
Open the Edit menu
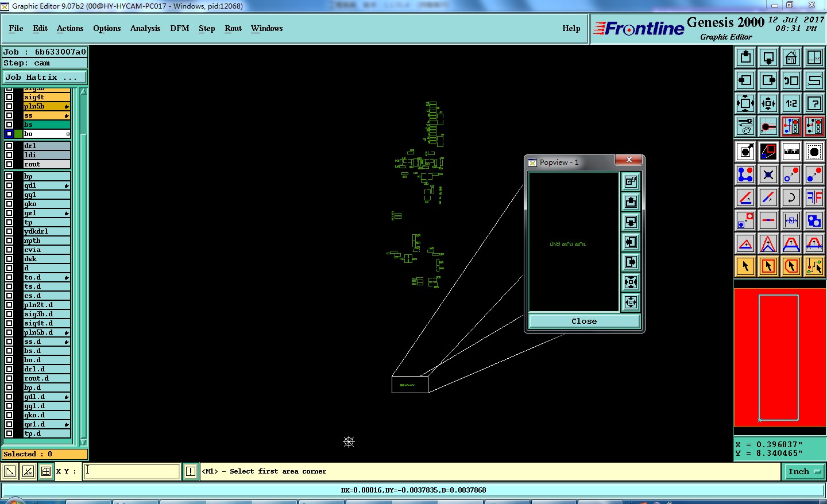coord(40,28)
